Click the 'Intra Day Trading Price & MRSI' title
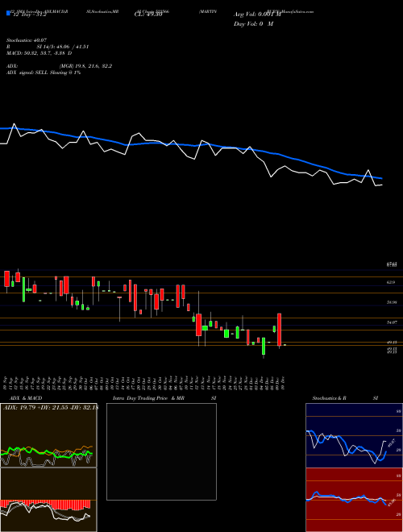The height and width of the screenshot is (532, 403). (164, 398)
